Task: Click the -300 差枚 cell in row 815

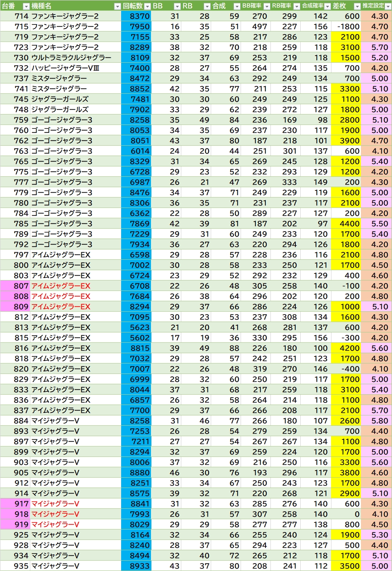Action: tap(346, 338)
